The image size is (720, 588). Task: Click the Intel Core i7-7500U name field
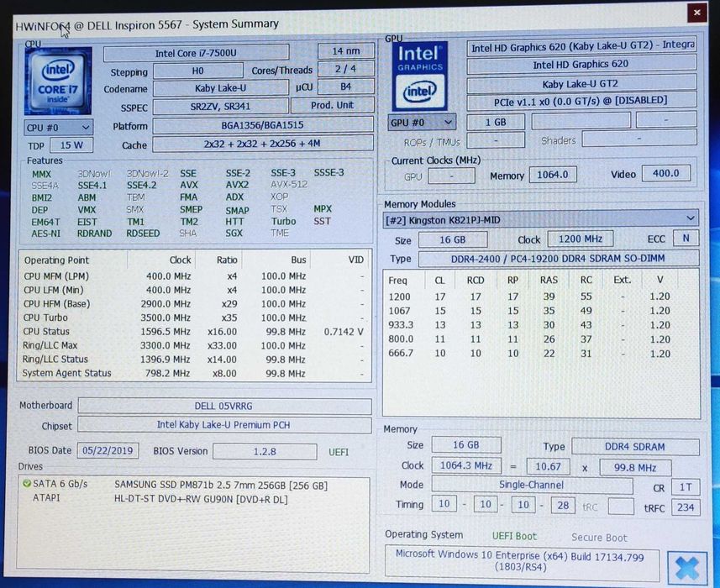point(196,53)
